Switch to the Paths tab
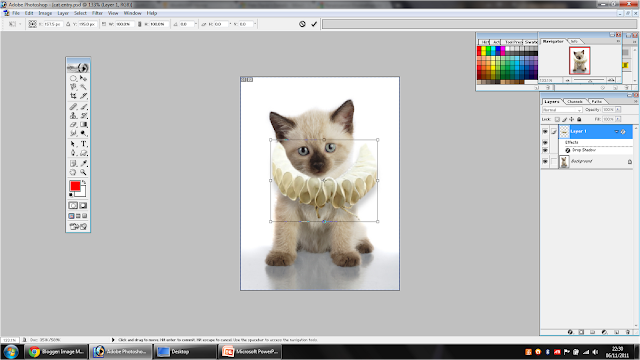The width and height of the screenshot is (640, 360). [596, 101]
